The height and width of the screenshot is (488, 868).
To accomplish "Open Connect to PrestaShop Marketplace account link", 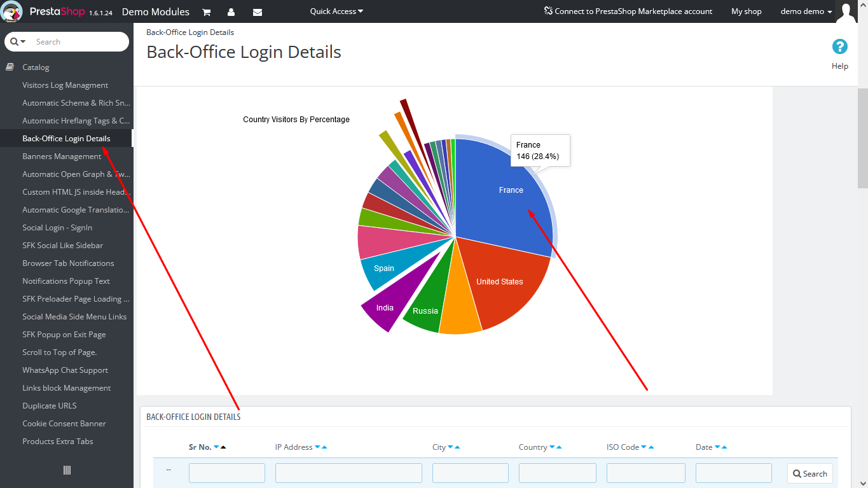I will coord(628,11).
